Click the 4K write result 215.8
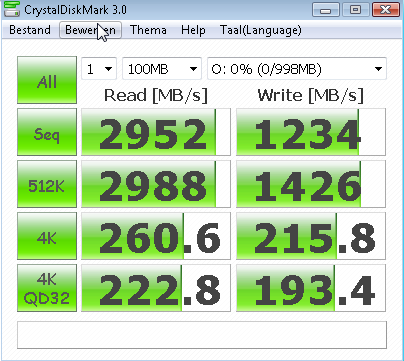Viewport: 404px width, 361px height. point(311,236)
